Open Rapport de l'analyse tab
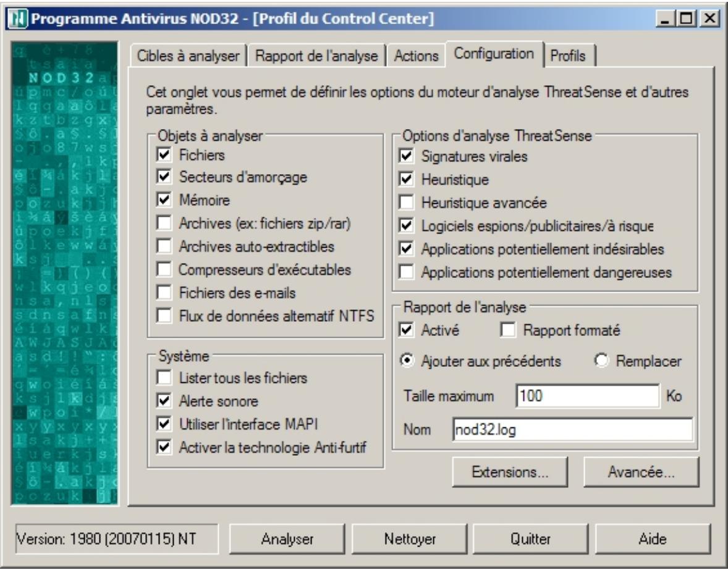The width and height of the screenshot is (728, 570). click(316, 56)
